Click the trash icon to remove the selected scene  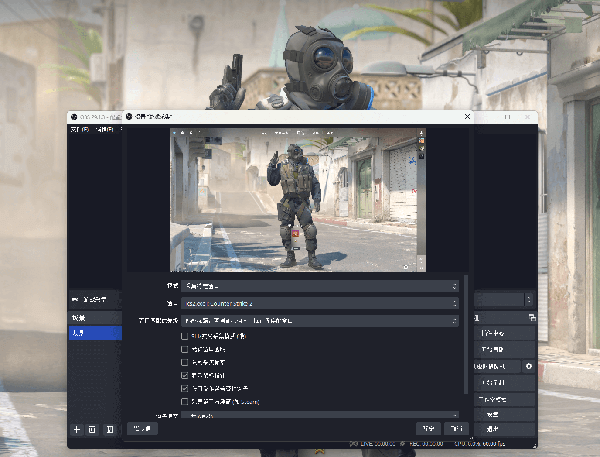pyautogui.click(x=93, y=429)
